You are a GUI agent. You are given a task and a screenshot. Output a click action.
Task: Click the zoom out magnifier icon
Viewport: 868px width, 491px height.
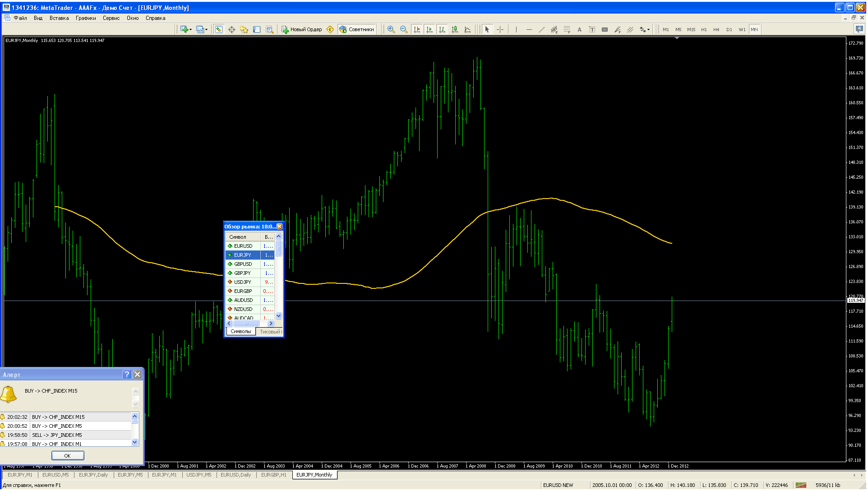[x=403, y=30]
